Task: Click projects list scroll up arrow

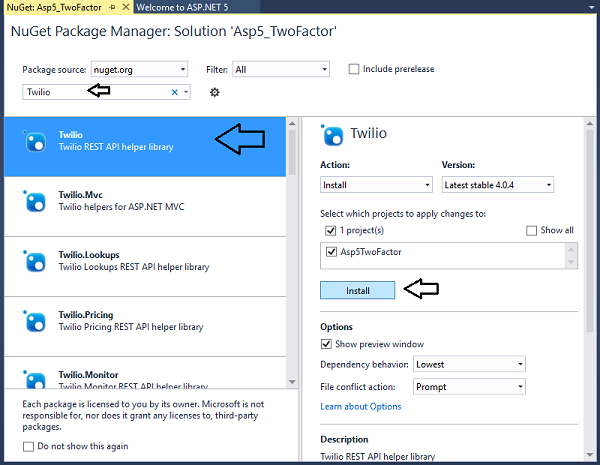Action: pyautogui.click(x=571, y=250)
